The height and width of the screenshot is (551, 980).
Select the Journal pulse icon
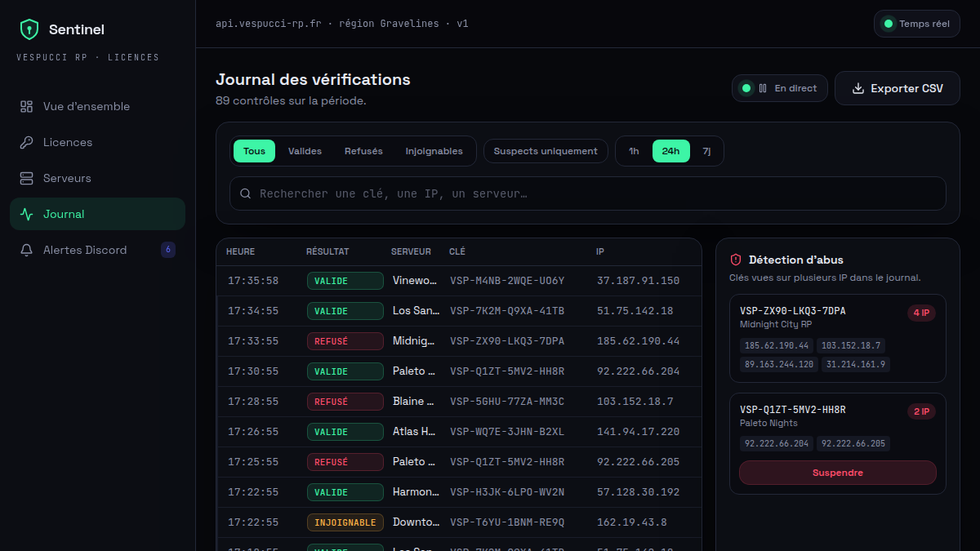coord(27,214)
